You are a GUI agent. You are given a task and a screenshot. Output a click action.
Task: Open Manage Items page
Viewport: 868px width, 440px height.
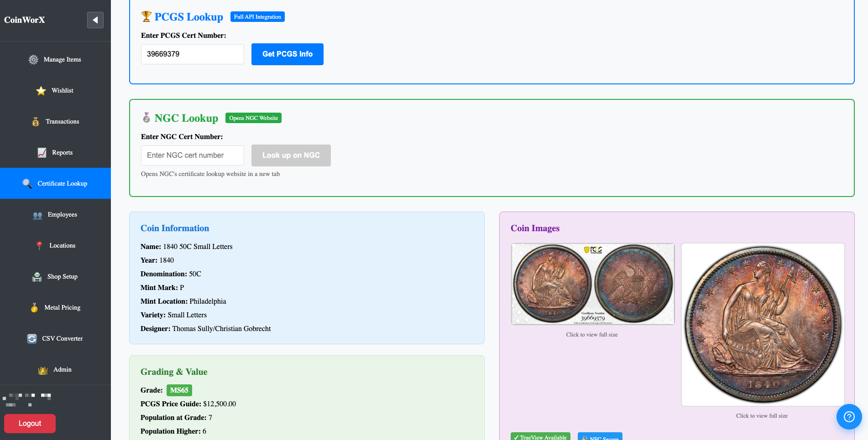pos(55,60)
